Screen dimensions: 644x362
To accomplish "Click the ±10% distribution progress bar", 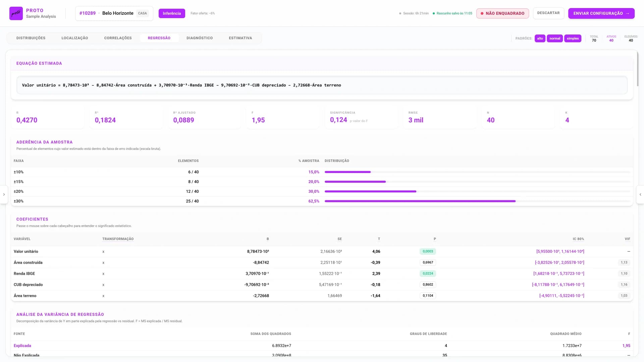I will pyautogui.click(x=477, y=172).
